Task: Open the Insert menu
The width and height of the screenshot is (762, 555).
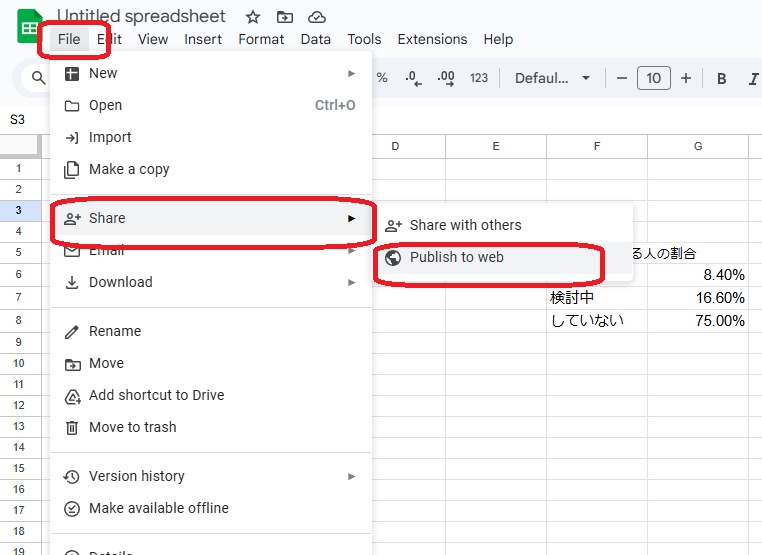Action: tap(203, 39)
